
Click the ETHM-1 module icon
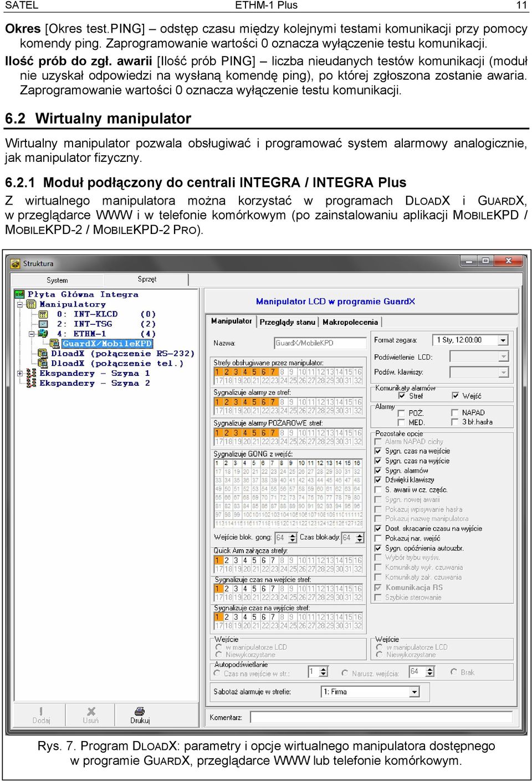[x=43, y=334]
